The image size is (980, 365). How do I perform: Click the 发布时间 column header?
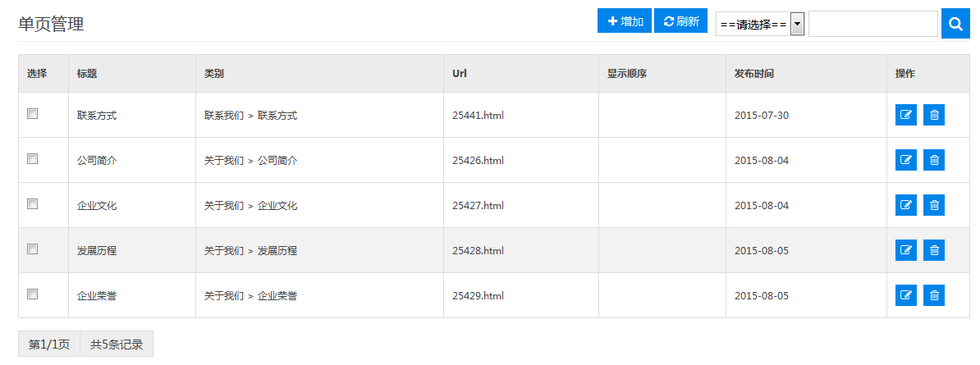pyautogui.click(x=754, y=74)
